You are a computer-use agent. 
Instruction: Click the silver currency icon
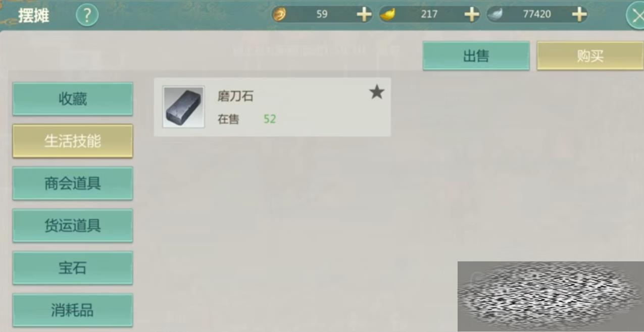tap(495, 14)
